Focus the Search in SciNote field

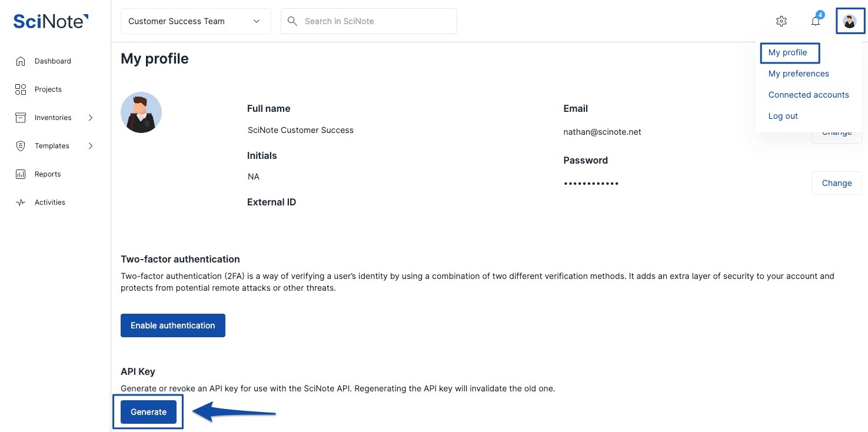point(377,21)
